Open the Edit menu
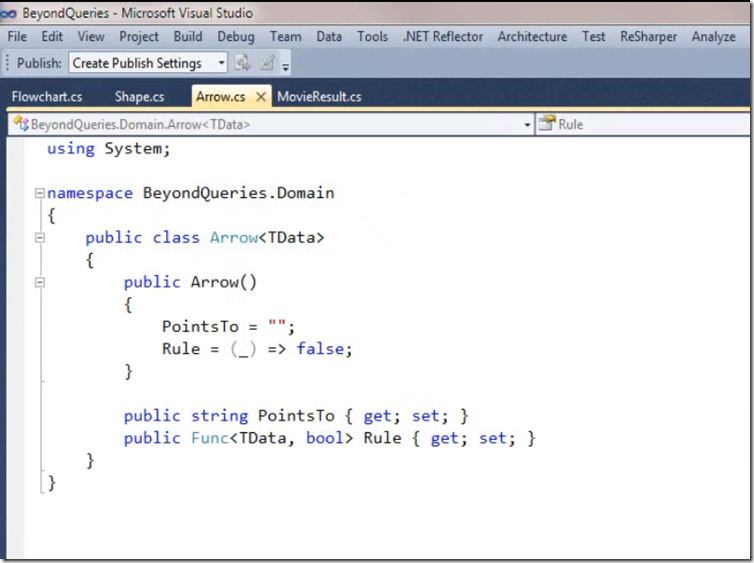The height and width of the screenshot is (563, 754). click(x=52, y=37)
